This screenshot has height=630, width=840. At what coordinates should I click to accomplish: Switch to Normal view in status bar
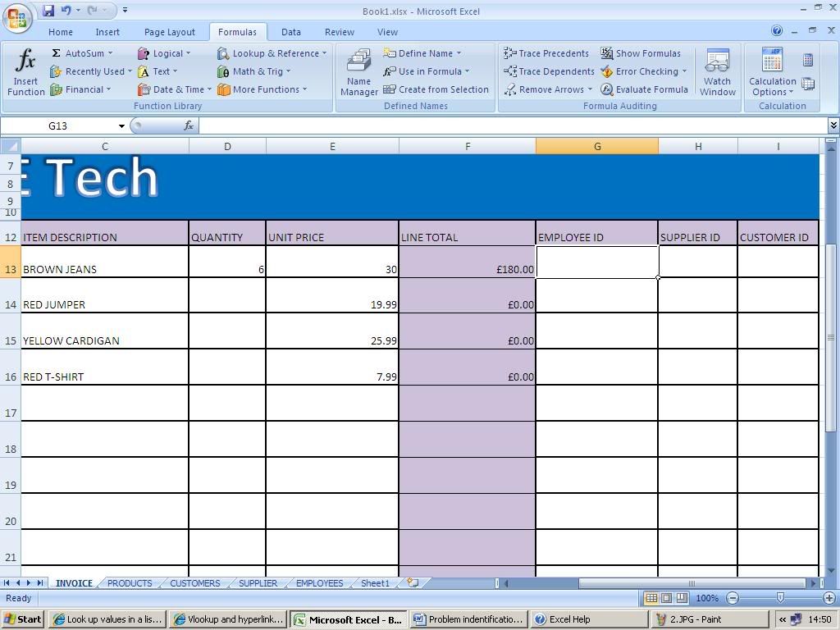click(x=651, y=598)
